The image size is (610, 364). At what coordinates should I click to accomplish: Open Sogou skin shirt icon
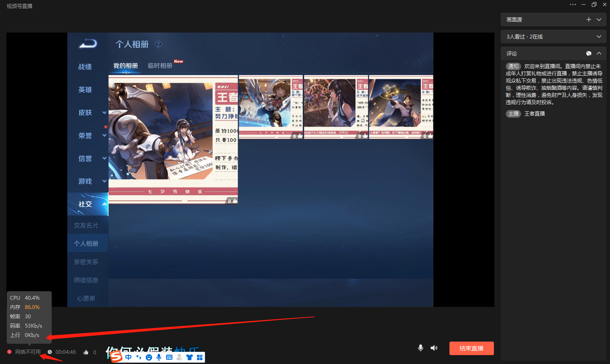coord(189,357)
